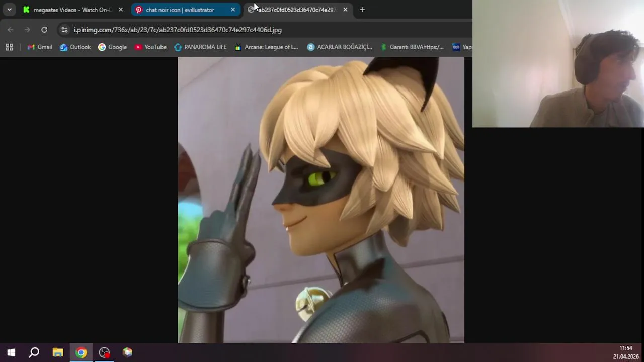Screen dimensions: 644x362
Task: Close the chat noir icon tab
Action: [233, 10]
